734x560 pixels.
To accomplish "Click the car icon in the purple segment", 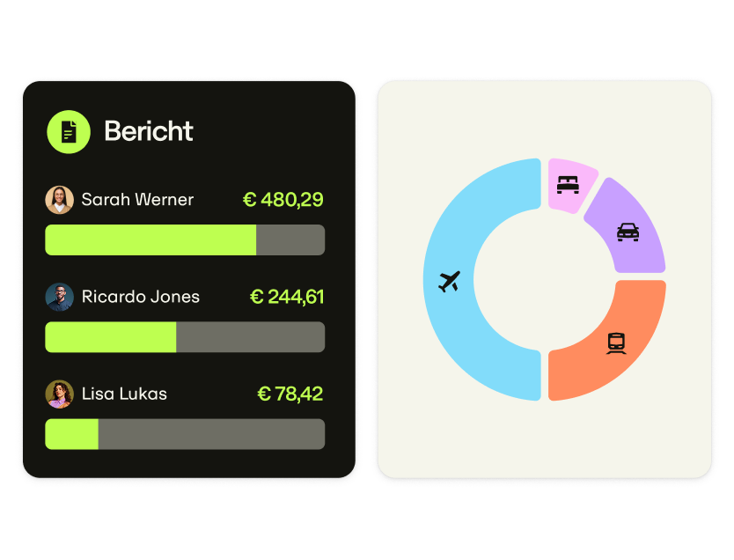I will pos(628,232).
